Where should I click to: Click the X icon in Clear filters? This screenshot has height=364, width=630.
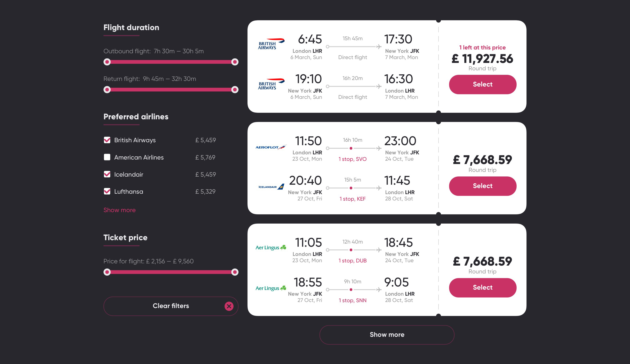(x=229, y=306)
